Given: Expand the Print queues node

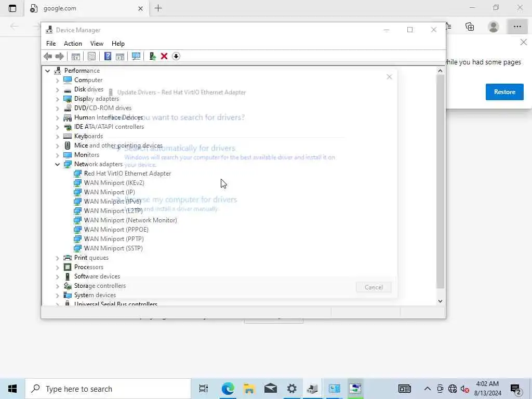Looking at the screenshot, I should (57, 258).
